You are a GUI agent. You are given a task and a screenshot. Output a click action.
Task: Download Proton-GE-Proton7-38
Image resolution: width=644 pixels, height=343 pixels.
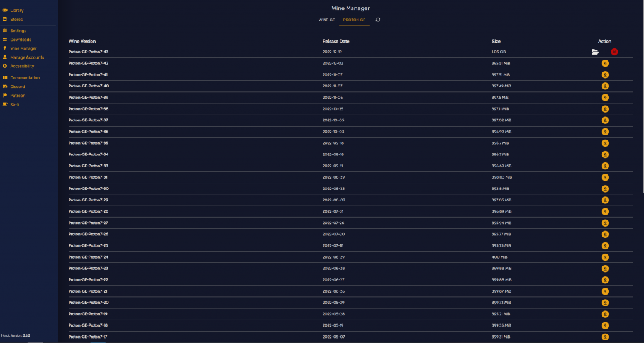click(605, 109)
